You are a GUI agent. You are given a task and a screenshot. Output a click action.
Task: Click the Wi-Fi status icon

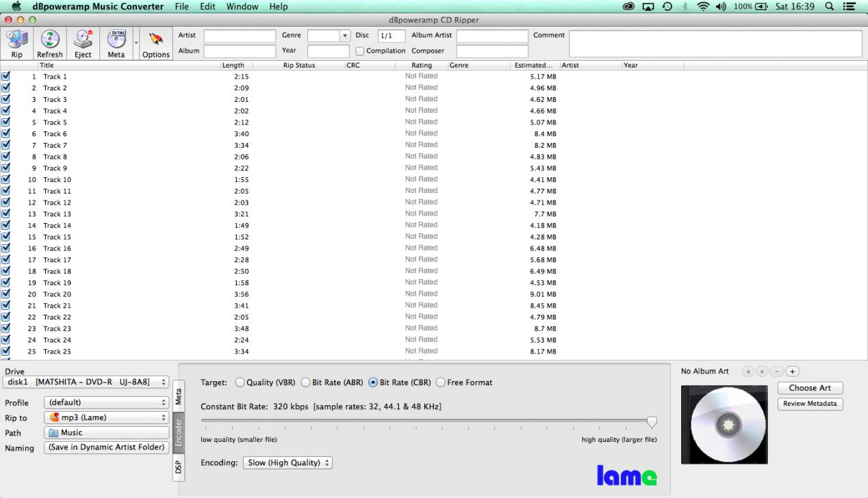(x=703, y=7)
